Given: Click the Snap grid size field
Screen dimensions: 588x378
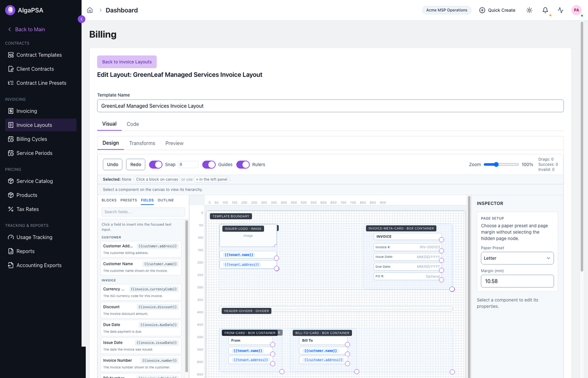Looking at the screenshot, I should (188, 165).
